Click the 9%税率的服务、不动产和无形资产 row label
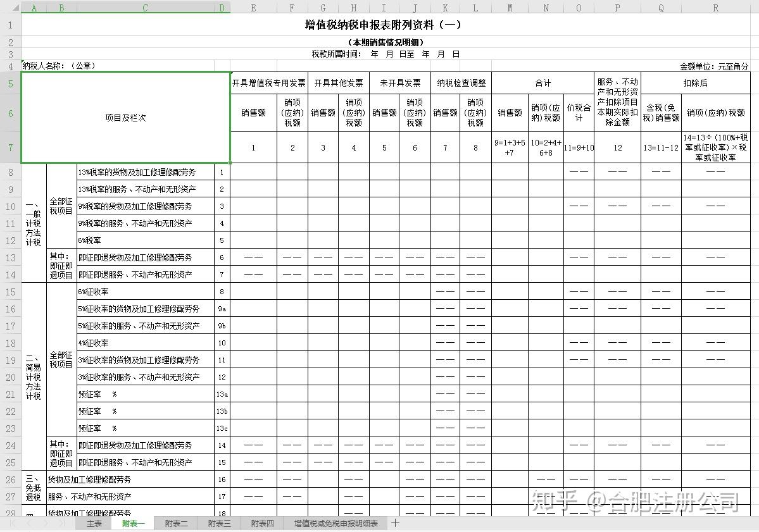This screenshot has width=759, height=532. click(x=145, y=223)
